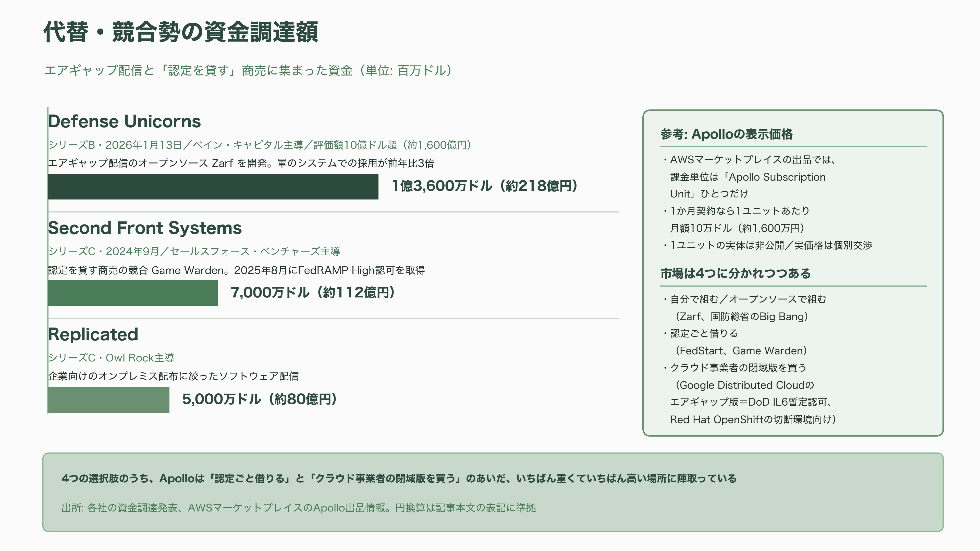Click the 自分で組む/オープンソースで組む bullet
Viewport: 980px width, 551px height.
[744, 299]
